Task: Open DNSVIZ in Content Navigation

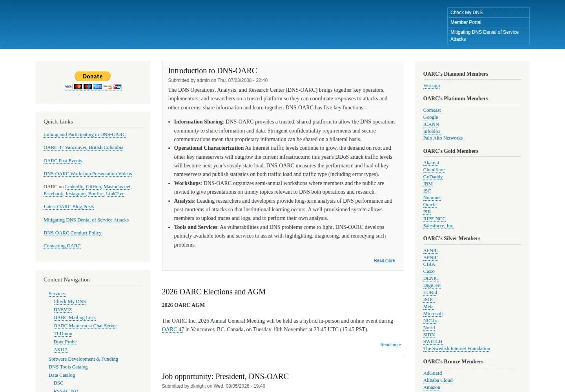Action: pos(63,310)
